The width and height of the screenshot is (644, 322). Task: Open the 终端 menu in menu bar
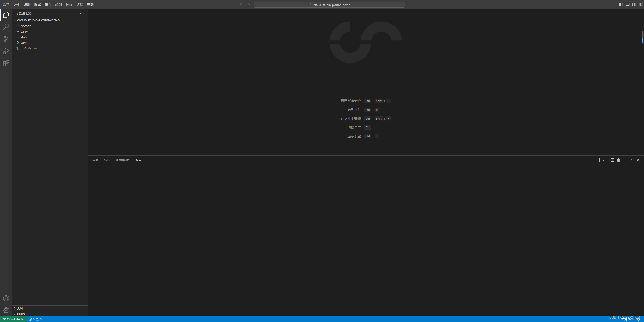79,5
